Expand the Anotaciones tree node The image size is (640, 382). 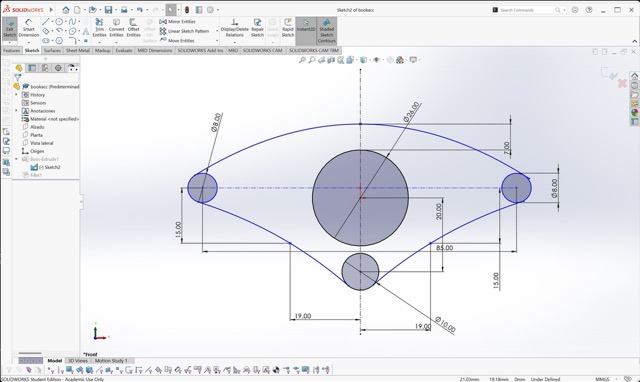[x=16, y=111]
